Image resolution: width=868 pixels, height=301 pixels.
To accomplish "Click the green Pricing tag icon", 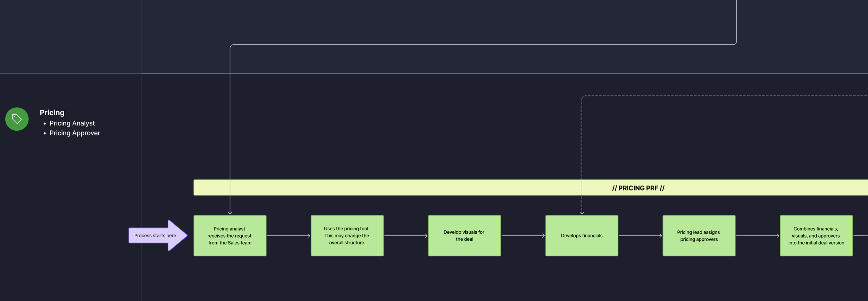I will [17, 119].
